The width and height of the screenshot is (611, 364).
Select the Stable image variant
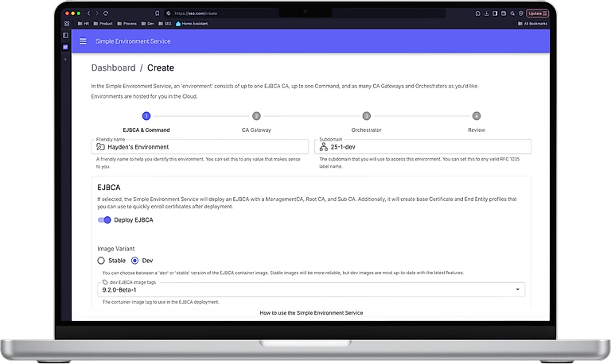click(x=101, y=260)
